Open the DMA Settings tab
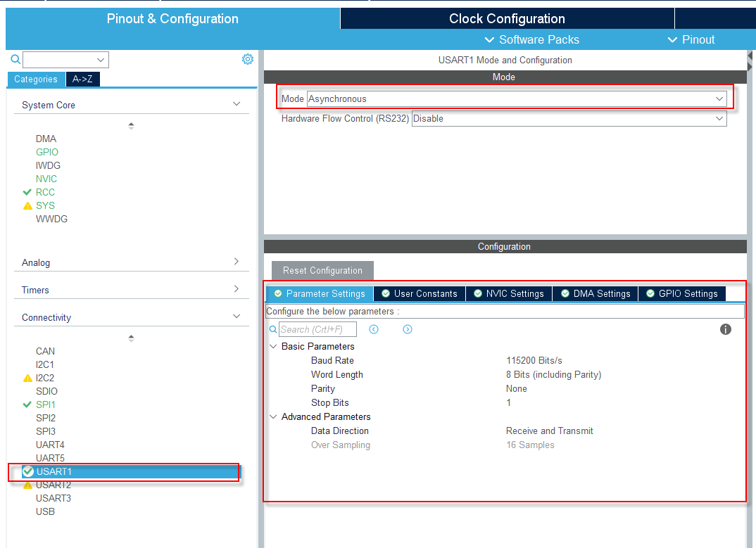 pos(595,293)
